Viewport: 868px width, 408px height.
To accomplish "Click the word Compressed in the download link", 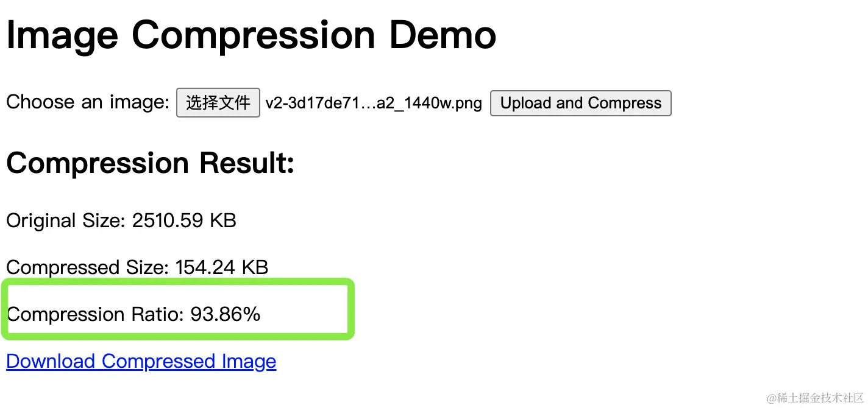I will [158, 362].
